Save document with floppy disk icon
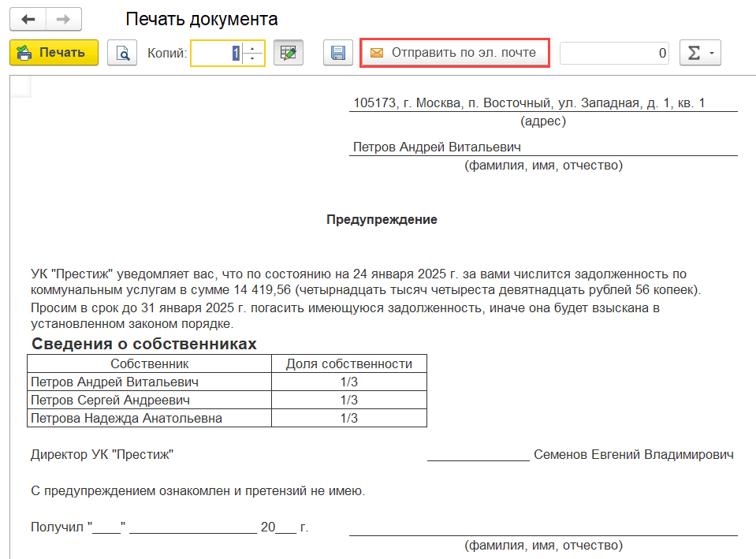 pos(337,53)
